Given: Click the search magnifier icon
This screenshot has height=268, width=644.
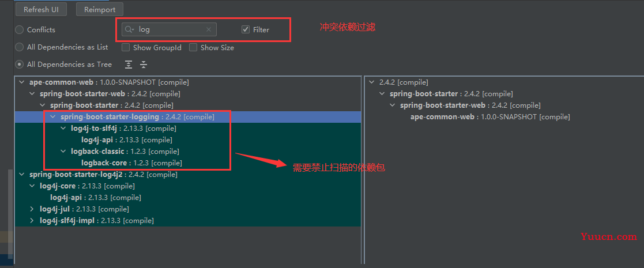Looking at the screenshot, I should [x=130, y=29].
